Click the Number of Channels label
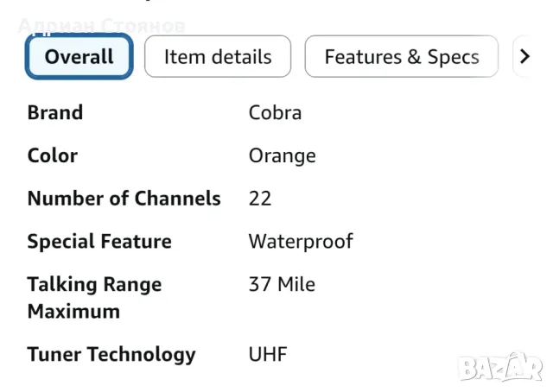553x392 pixels. click(124, 199)
